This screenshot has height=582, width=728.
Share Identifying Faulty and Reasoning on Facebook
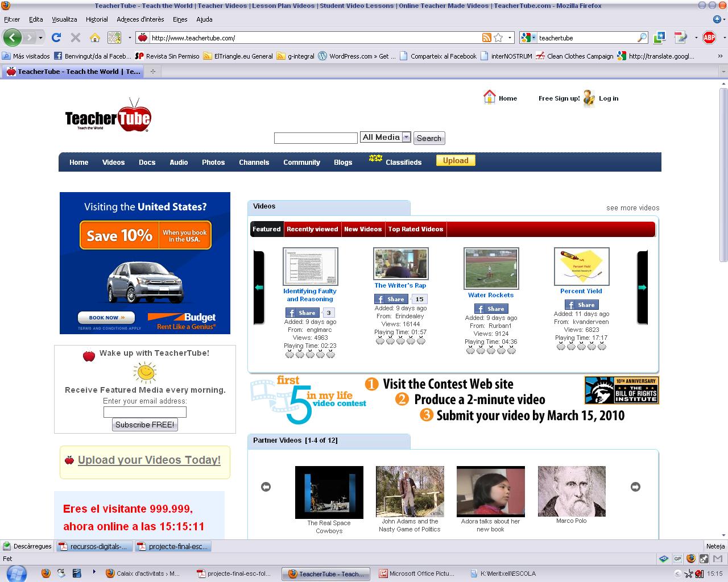coord(302,313)
